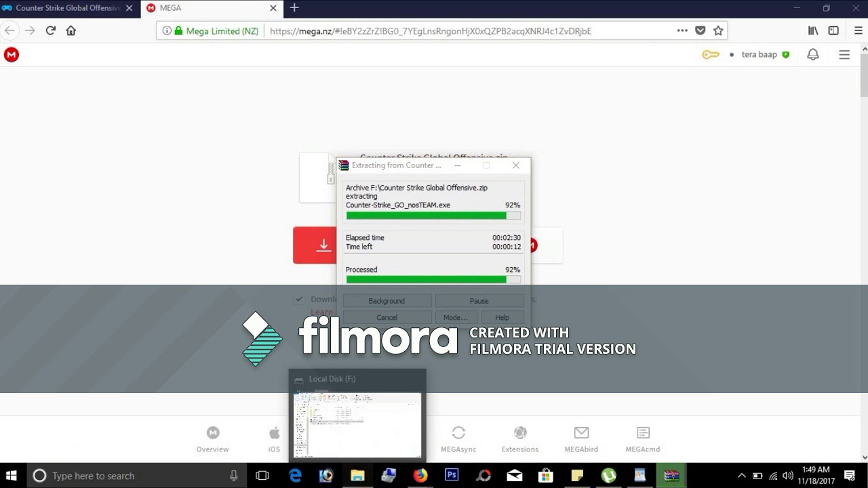This screenshot has height=488, width=868.
Task: Close the Counter Strike Global Offensive tab
Action: (x=129, y=8)
